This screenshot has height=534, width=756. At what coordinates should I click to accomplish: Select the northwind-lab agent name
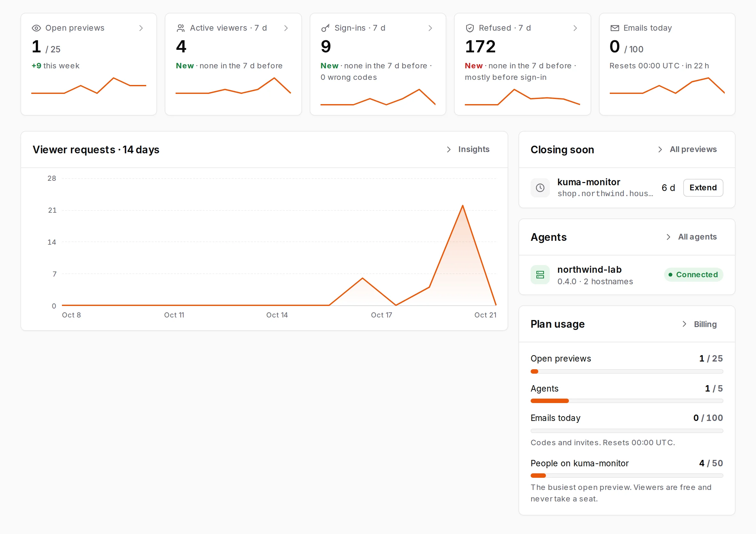[x=589, y=270]
